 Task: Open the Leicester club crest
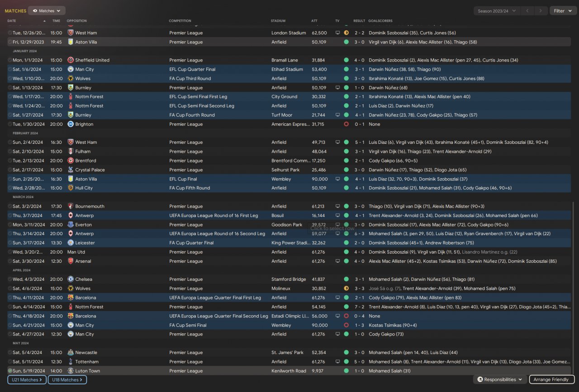click(x=70, y=243)
